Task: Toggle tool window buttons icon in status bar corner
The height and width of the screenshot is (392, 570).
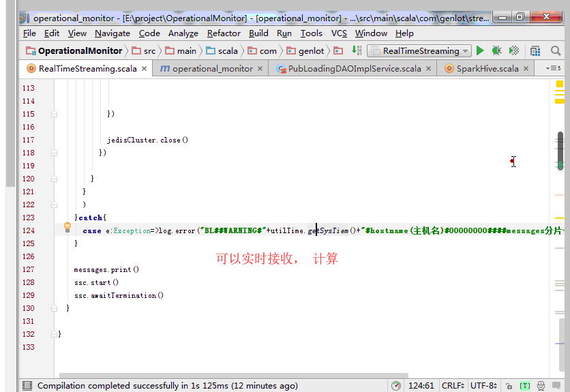Action: (26, 385)
